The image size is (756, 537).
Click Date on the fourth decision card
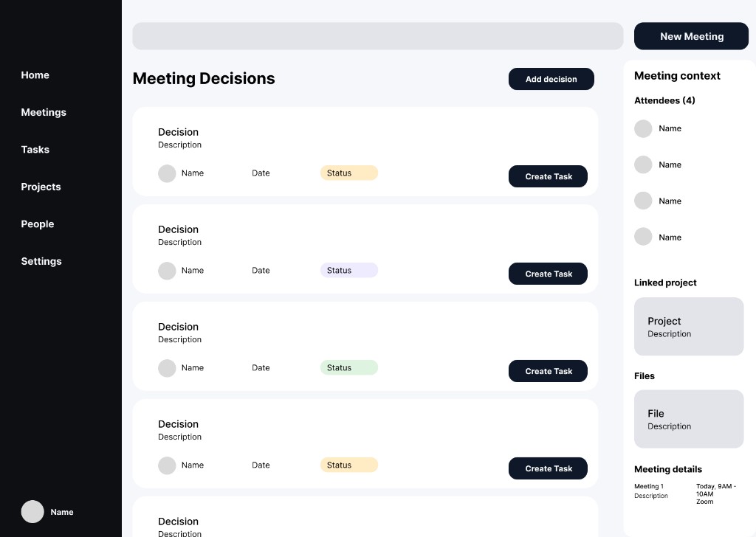pos(261,465)
